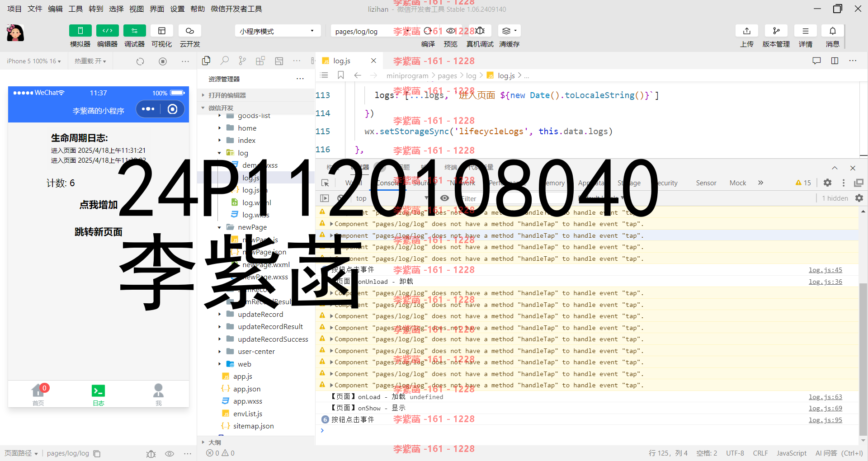Open the Extensions blocks icon
868x461 pixels.
[x=260, y=61]
